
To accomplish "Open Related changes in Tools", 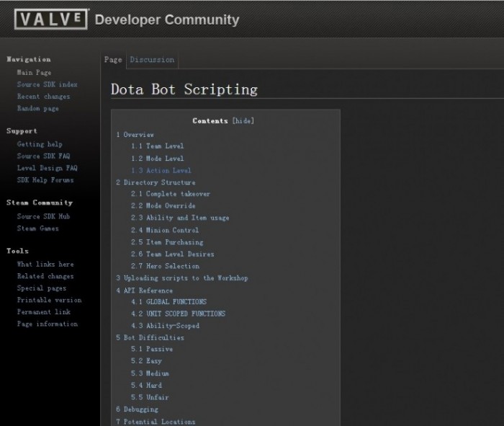I will 45,276.
